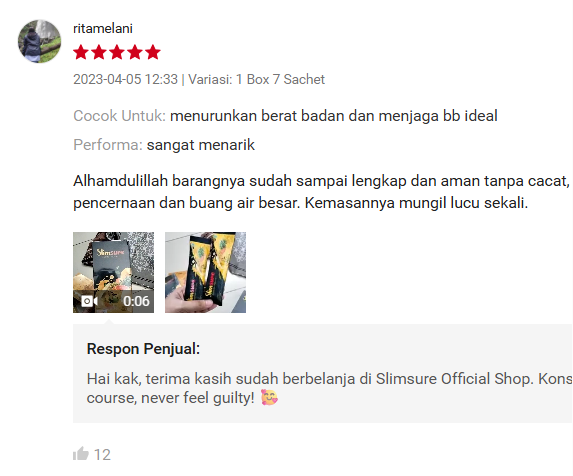The image size is (573, 476).
Task: Click the seller reply text about Slimsure Official Shop
Action: point(329,388)
